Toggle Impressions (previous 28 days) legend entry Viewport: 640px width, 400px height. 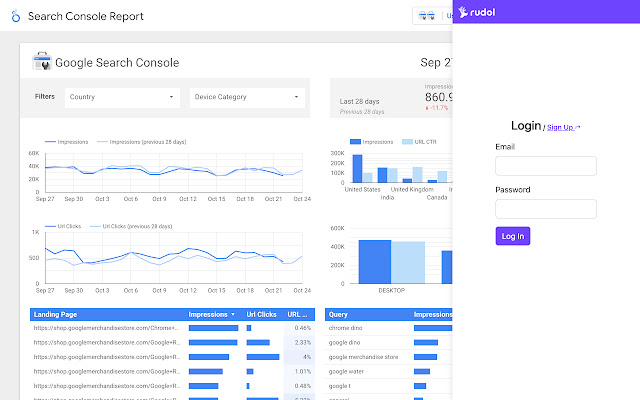pyautogui.click(x=142, y=142)
